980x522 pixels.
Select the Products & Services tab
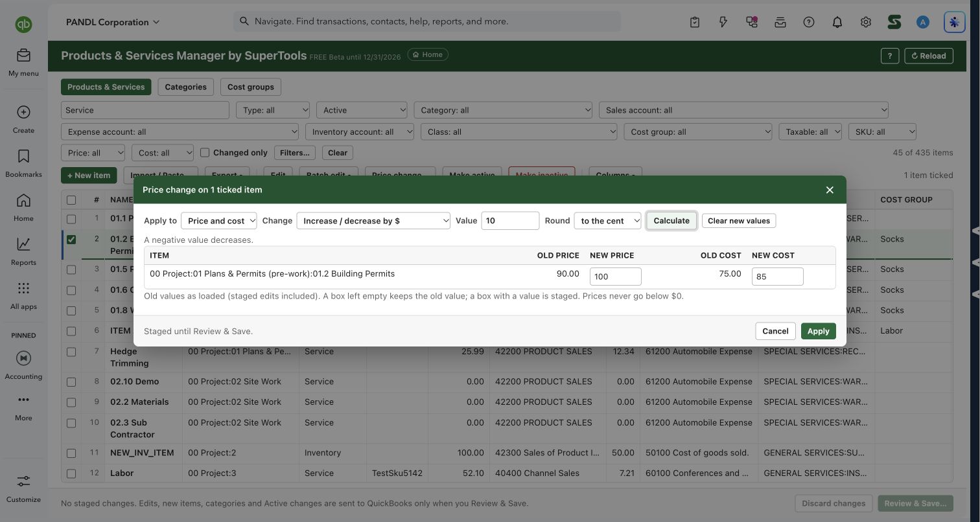pos(106,87)
